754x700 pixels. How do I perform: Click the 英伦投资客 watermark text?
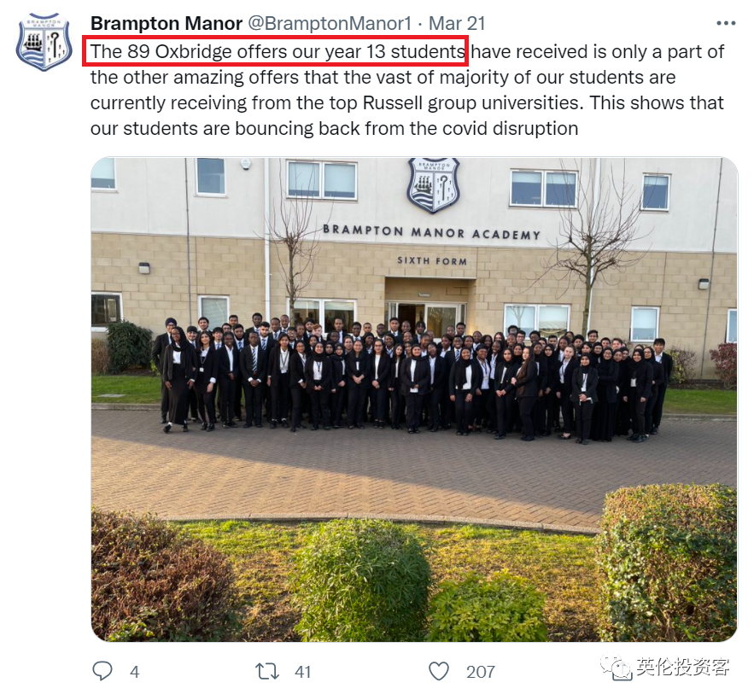[x=683, y=667]
